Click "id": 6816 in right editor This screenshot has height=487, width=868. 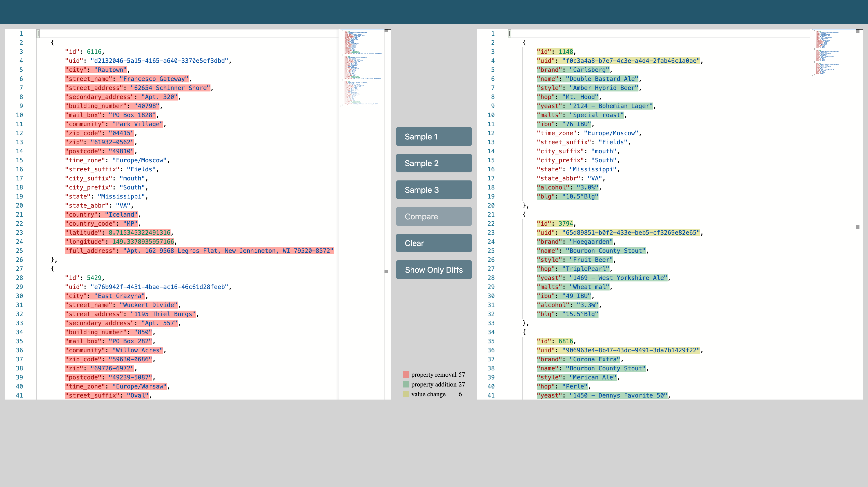555,341
